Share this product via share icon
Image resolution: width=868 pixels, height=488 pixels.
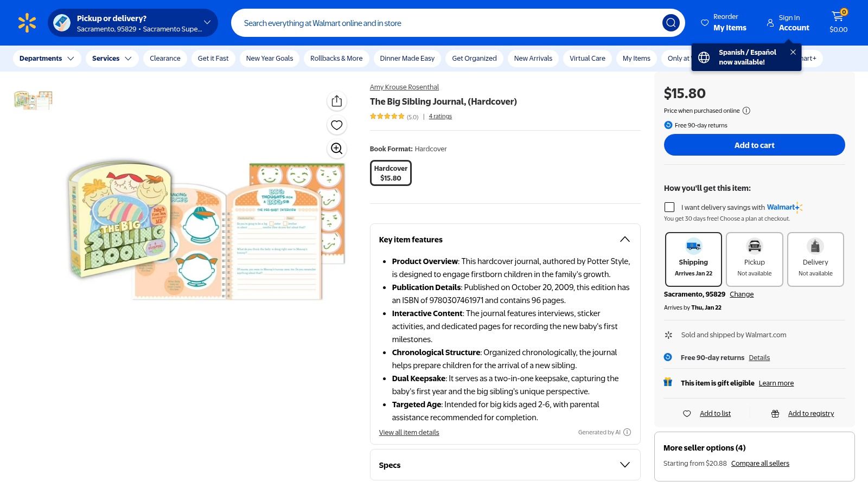(336, 101)
